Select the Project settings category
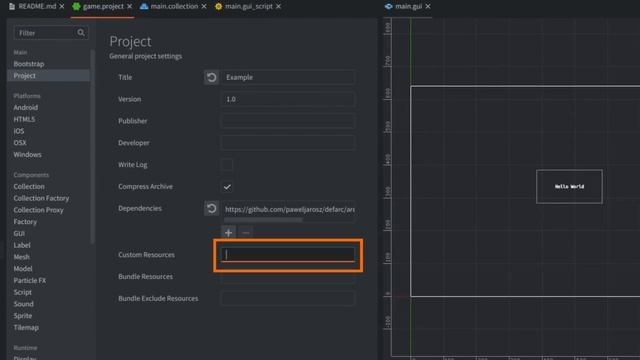 pyautogui.click(x=48, y=76)
